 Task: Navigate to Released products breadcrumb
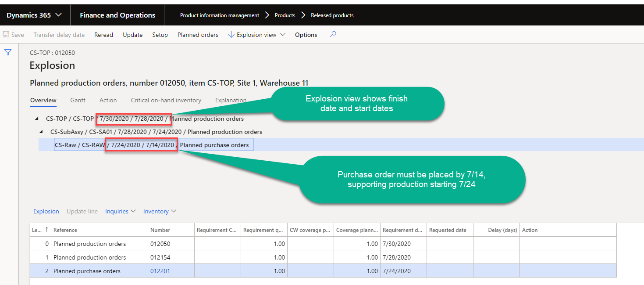[332, 15]
